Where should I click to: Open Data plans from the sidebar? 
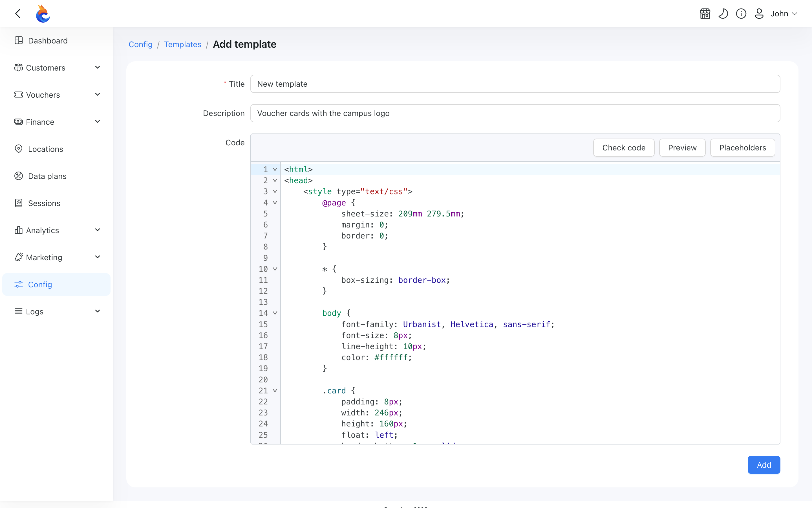click(x=56, y=176)
